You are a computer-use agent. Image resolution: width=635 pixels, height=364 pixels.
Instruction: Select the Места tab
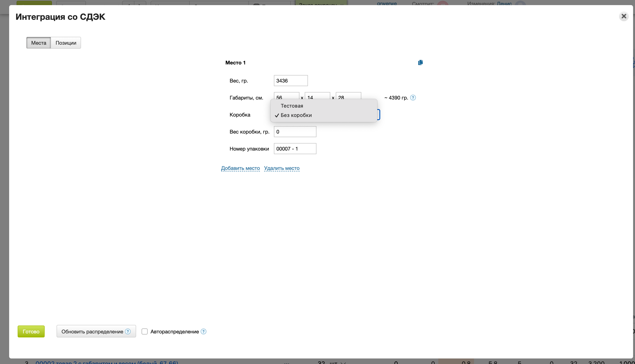(38, 43)
